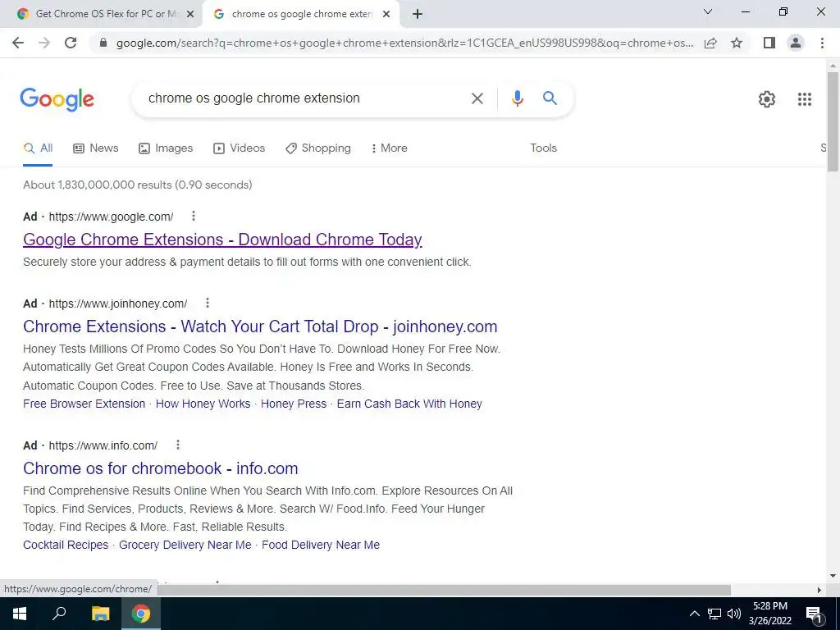The width and height of the screenshot is (840, 630).
Task: Open Food Delivery Near Me sitelink
Action: pyautogui.click(x=321, y=545)
